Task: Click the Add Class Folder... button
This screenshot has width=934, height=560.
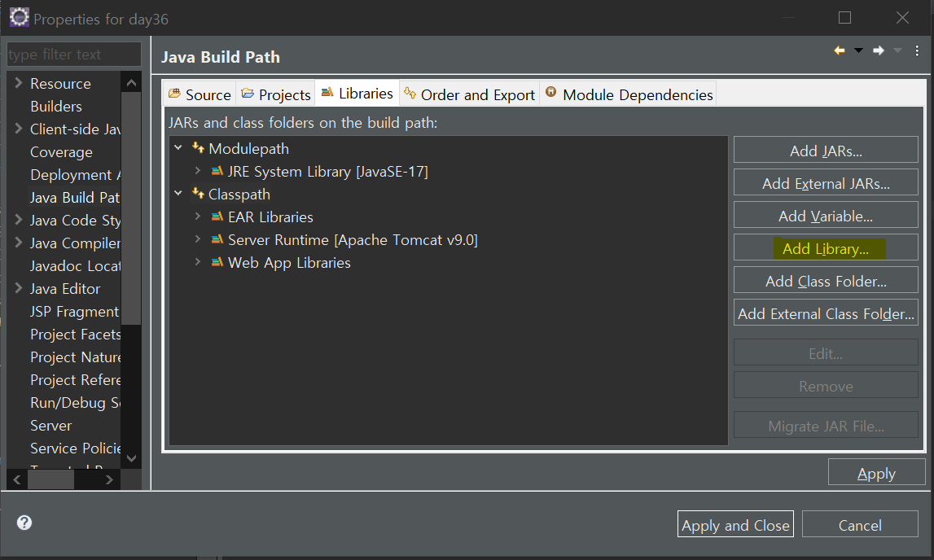Action: [x=826, y=280]
